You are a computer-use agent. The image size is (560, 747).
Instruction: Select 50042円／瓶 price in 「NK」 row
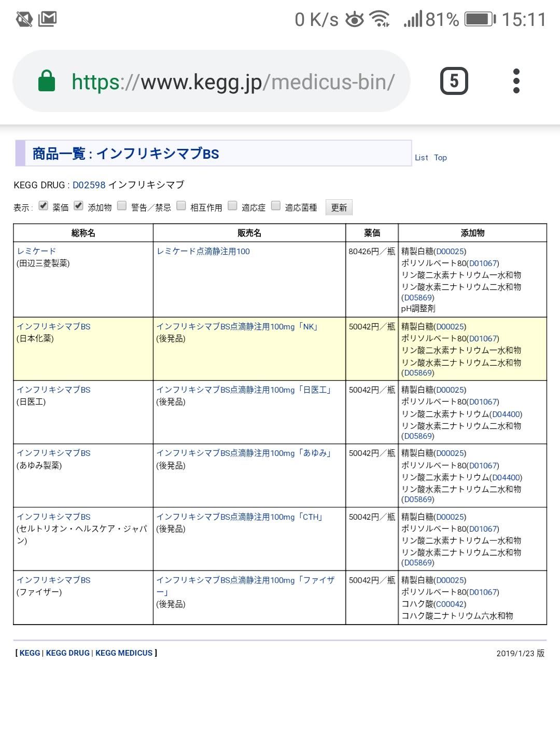click(x=372, y=327)
